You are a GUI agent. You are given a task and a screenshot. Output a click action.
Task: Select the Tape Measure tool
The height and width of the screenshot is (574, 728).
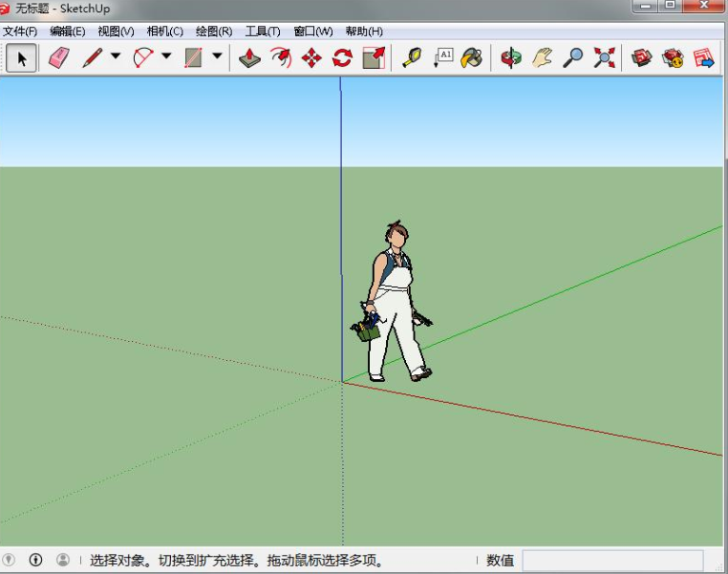click(x=412, y=58)
